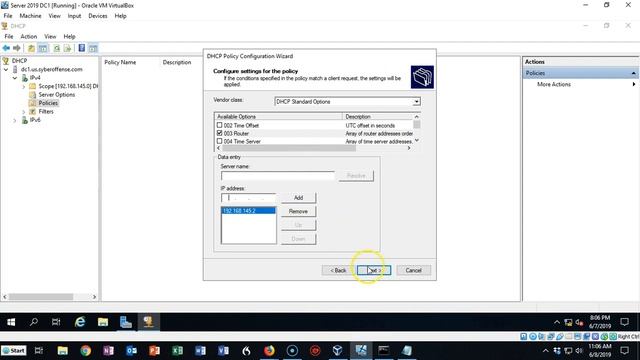Open Excel on the host taskbar

coord(177,351)
